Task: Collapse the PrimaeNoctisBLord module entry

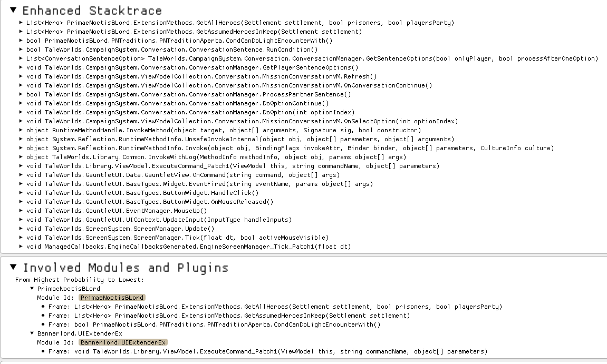Action: tap(32, 289)
